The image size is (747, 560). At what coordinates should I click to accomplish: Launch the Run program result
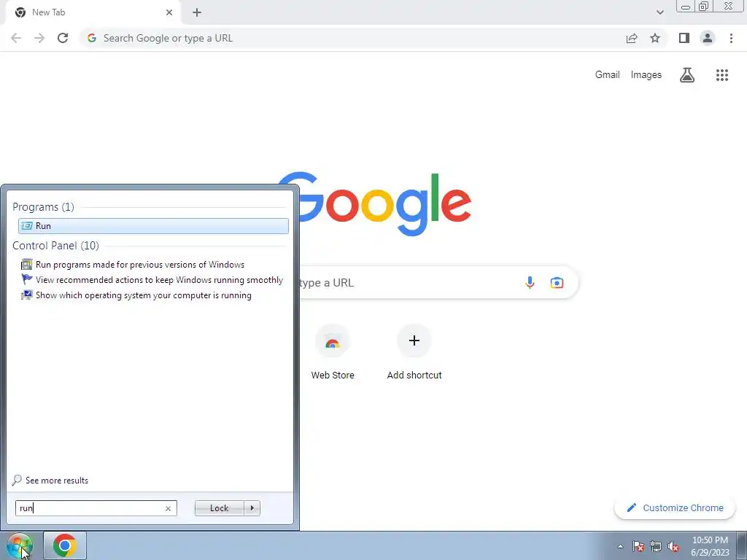(x=153, y=226)
